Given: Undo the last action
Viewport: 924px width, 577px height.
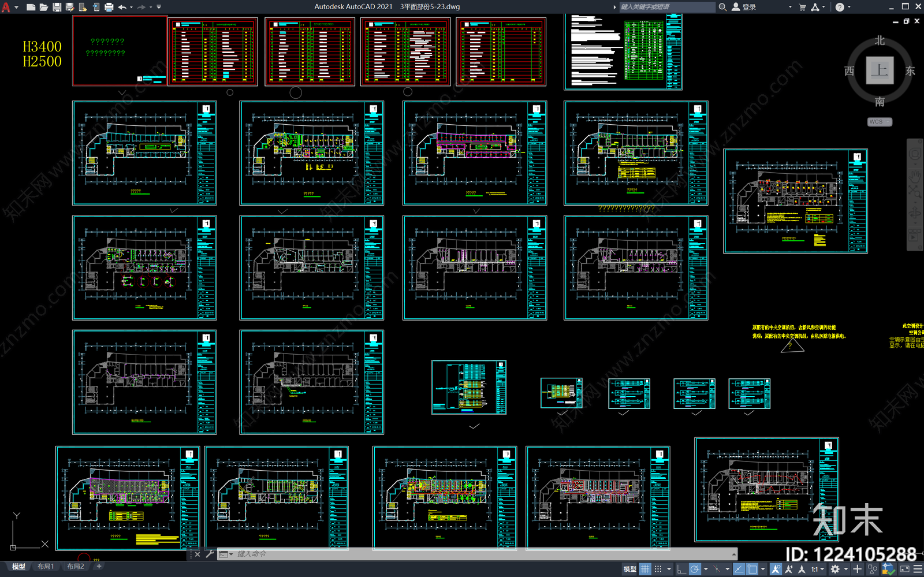Looking at the screenshot, I should coord(122,7).
